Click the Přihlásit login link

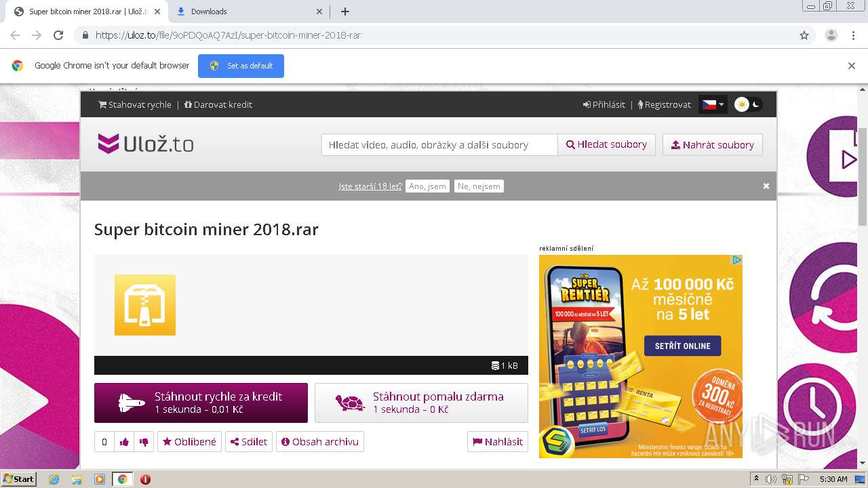(604, 104)
